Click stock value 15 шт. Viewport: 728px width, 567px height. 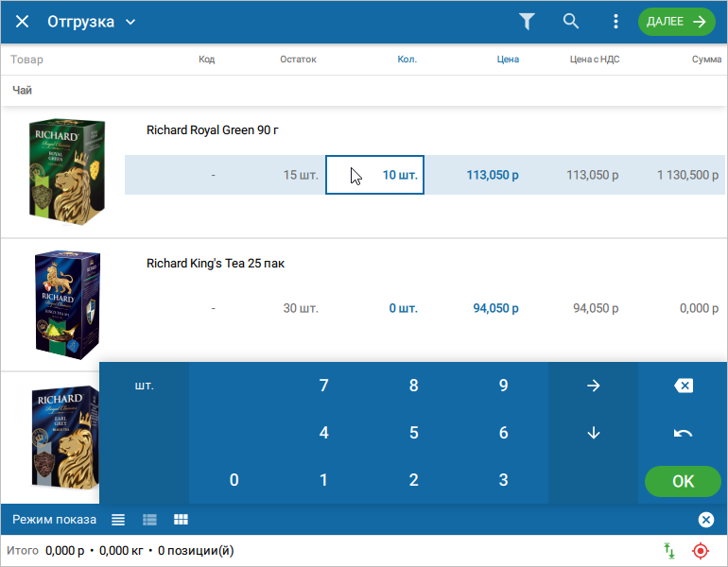[x=301, y=175]
